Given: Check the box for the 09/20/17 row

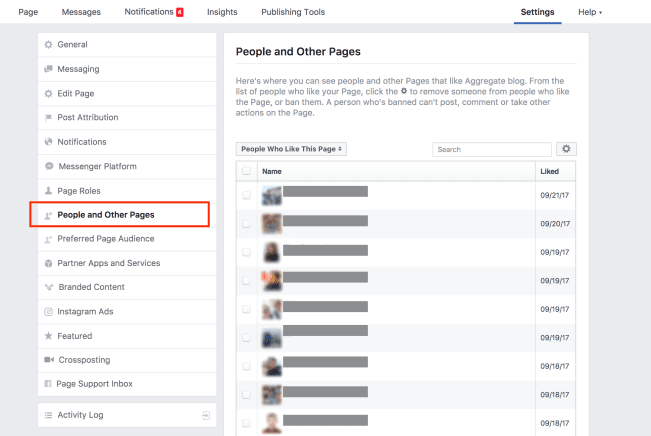Looking at the screenshot, I should tap(246, 224).
